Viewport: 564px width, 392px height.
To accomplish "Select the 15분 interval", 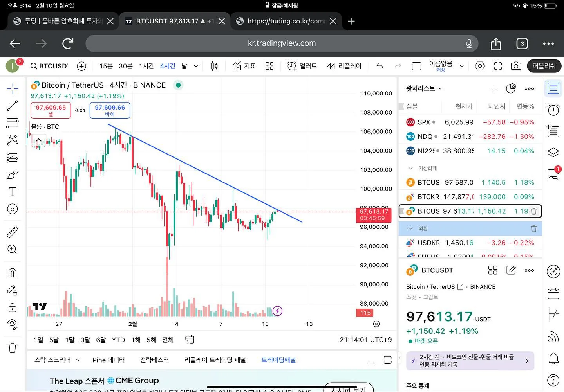I will click(x=106, y=66).
